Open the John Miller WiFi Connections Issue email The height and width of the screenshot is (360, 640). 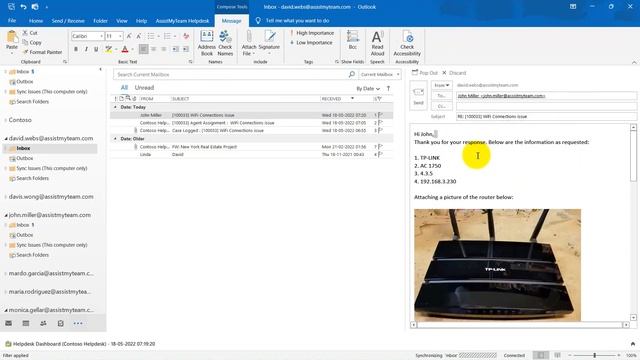point(251,115)
